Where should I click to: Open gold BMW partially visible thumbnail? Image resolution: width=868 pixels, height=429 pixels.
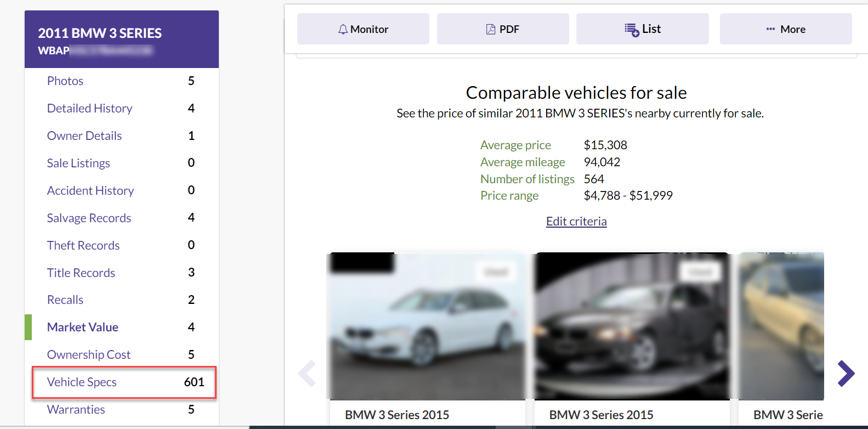[781, 326]
